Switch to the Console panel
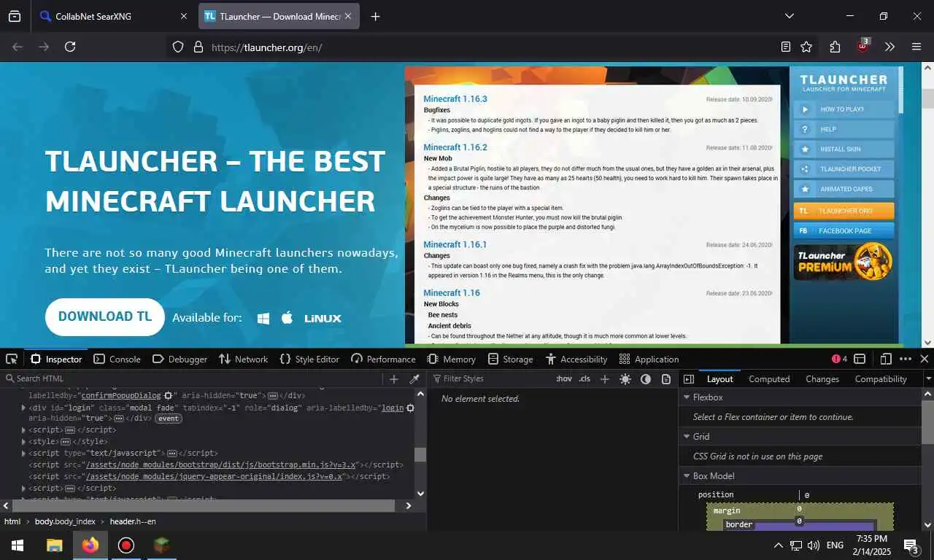 pyautogui.click(x=117, y=359)
